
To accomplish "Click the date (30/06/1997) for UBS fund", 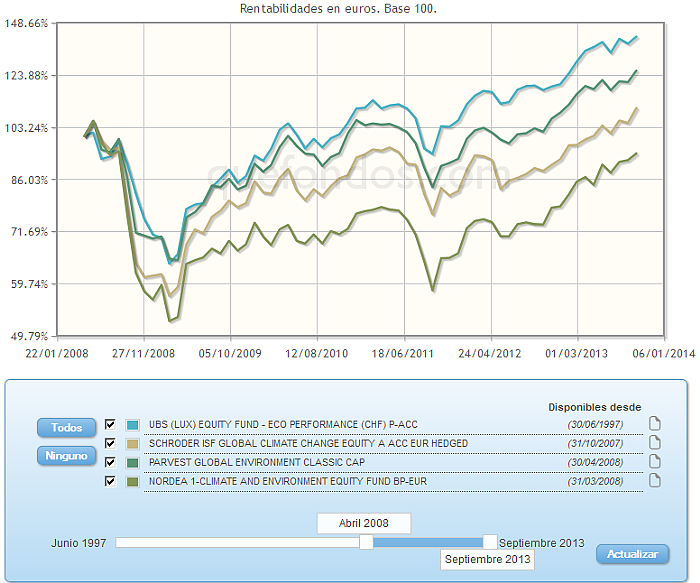I will (x=595, y=425).
